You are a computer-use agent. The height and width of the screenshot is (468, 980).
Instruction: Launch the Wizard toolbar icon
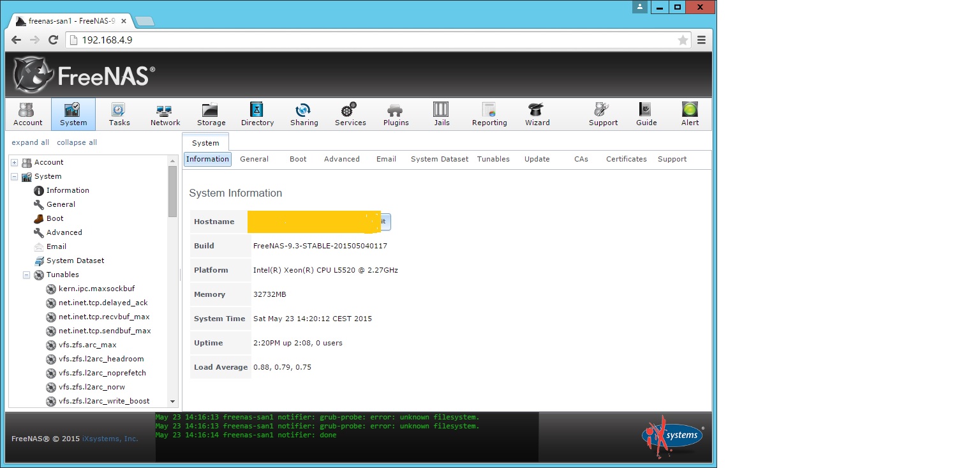(x=537, y=114)
